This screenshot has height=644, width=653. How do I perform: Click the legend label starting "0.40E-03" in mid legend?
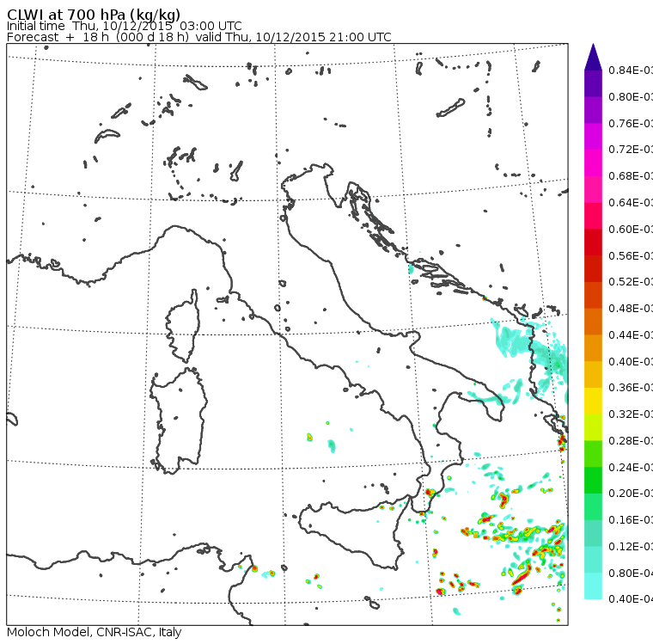click(631, 361)
